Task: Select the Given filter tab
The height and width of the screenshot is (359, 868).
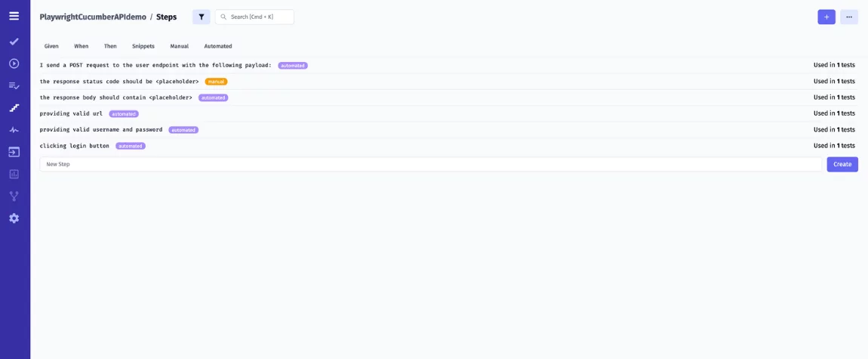Action: [x=51, y=46]
